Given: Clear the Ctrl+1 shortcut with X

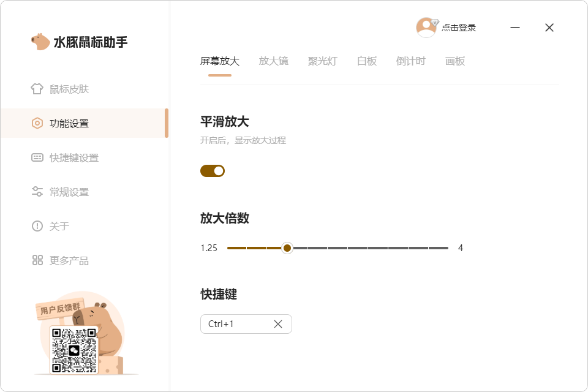Looking at the screenshot, I should click(x=278, y=324).
